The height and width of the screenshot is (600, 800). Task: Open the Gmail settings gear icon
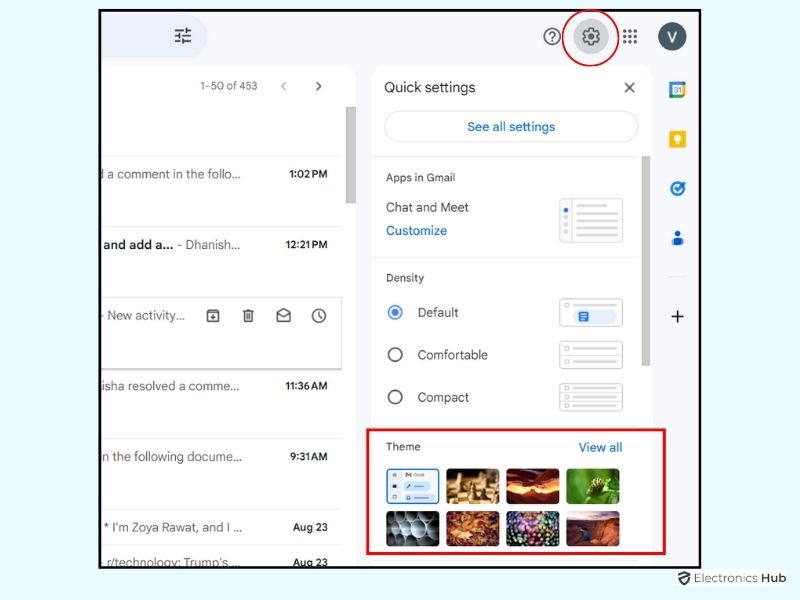pyautogui.click(x=591, y=37)
